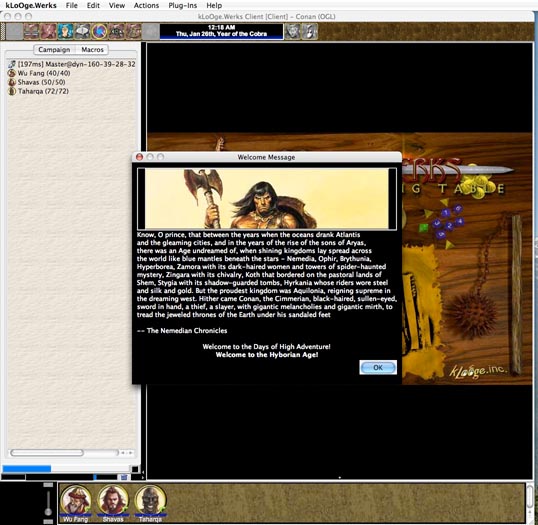Click Shavas's icon in campaign list
The width and height of the screenshot is (538, 525).
coord(12,82)
